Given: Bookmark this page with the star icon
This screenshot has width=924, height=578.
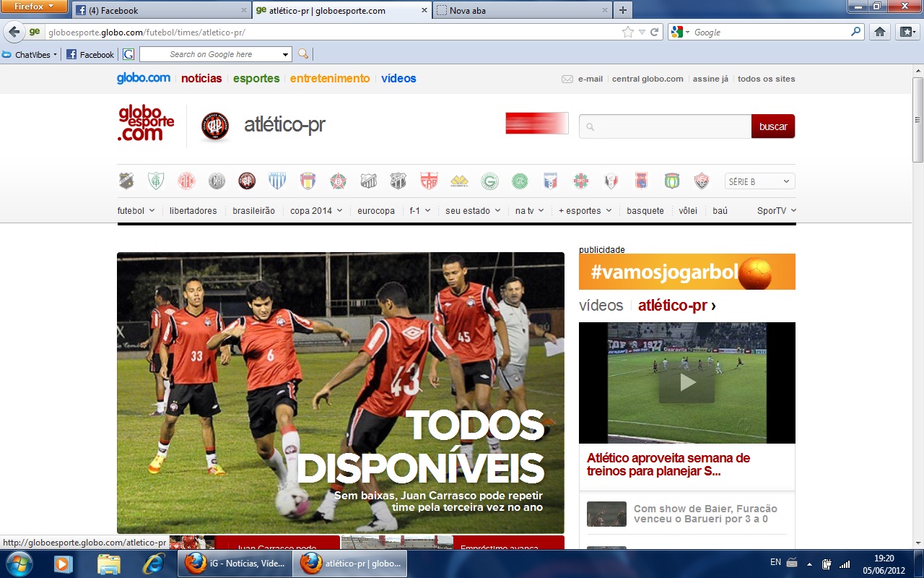Looking at the screenshot, I should (628, 32).
